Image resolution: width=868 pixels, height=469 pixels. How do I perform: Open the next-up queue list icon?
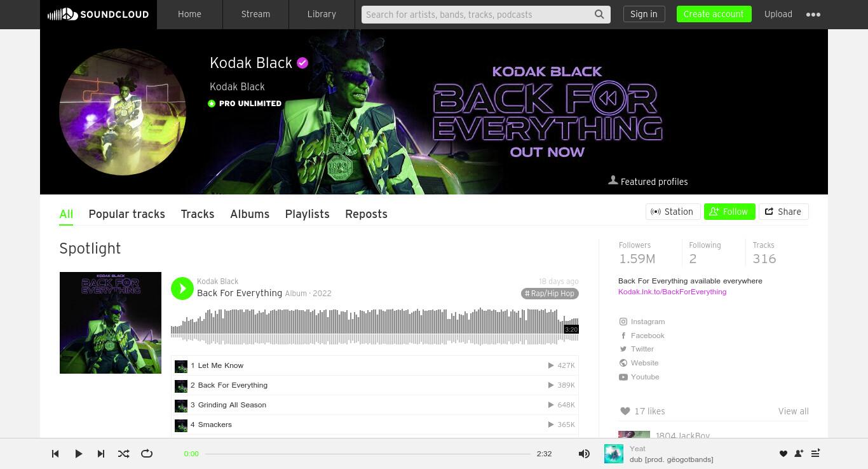(x=816, y=453)
